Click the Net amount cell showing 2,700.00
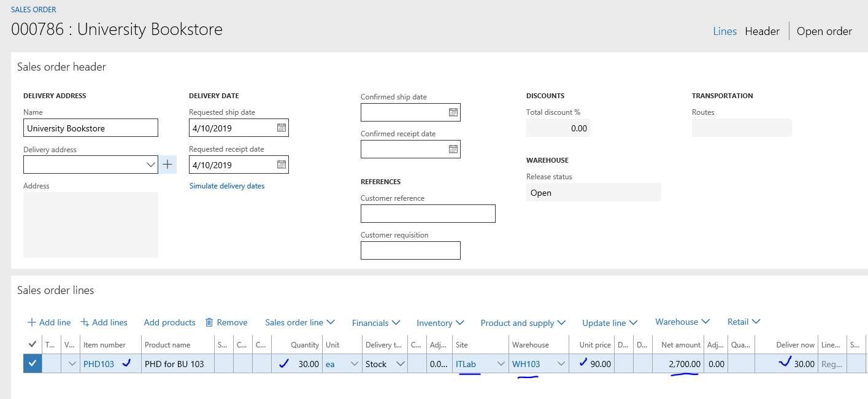This screenshot has height=399, width=868. point(678,364)
